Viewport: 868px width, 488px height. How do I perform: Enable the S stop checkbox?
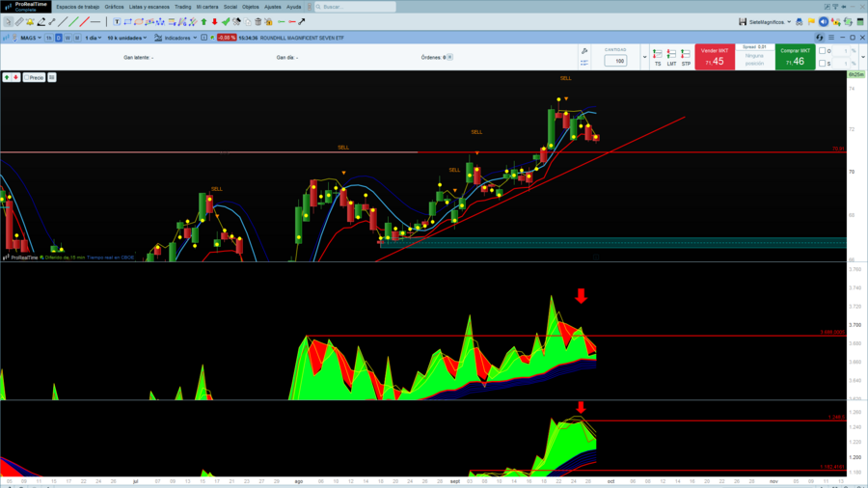point(822,64)
